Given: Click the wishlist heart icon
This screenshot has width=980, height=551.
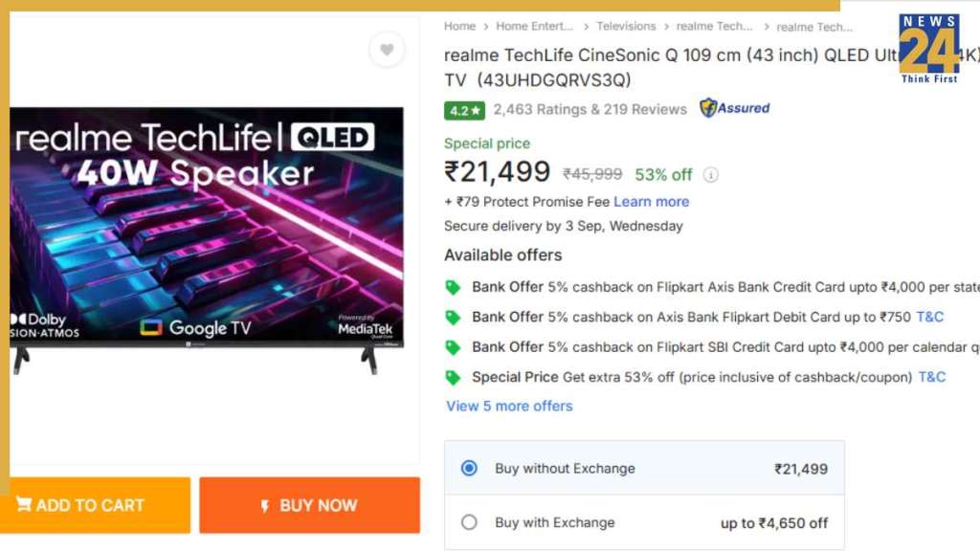Looking at the screenshot, I should pyautogui.click(x=387, y=50).
